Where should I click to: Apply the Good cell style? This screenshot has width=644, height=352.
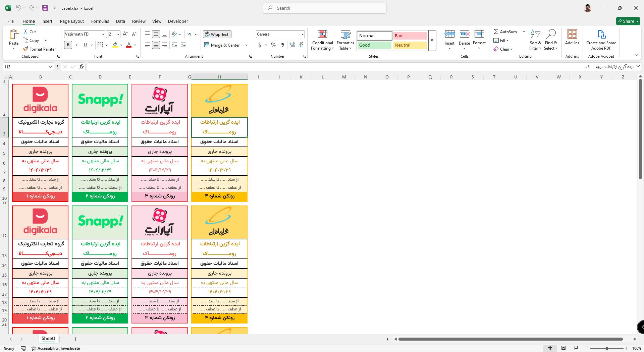point(374,45)
